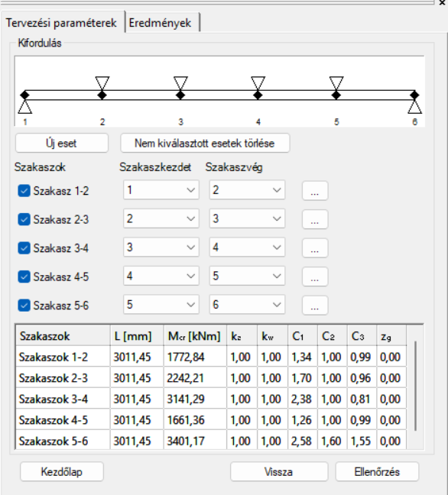Viewport: 448px width, 495px height.
Task: Click the Új eset button
Action: 62,144
